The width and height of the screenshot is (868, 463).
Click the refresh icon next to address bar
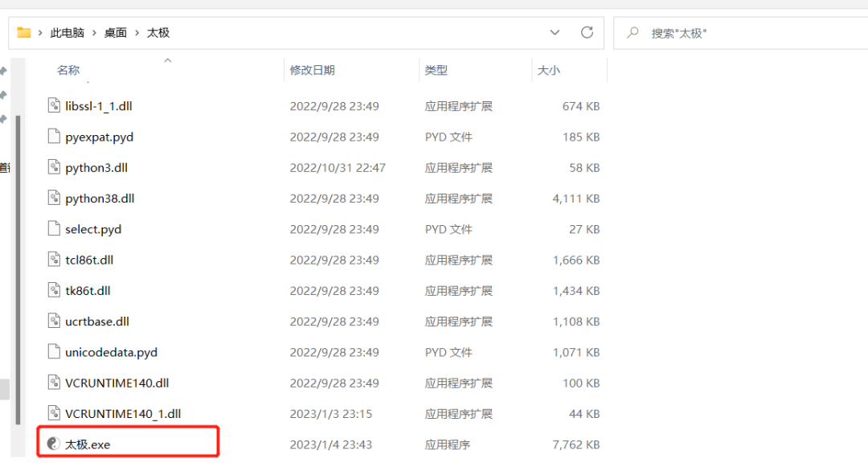pos(586,32)
